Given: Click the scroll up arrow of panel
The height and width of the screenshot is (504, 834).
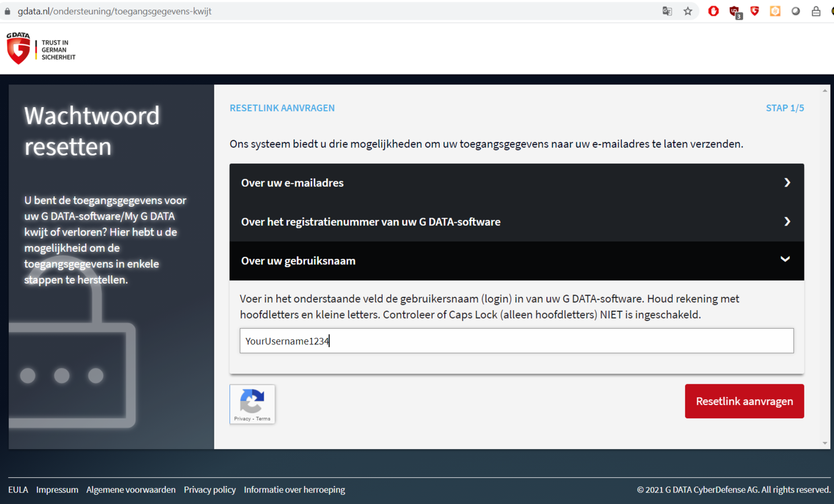Looking at the screenshot, I should pyautogui.click(x=825, y=91).
